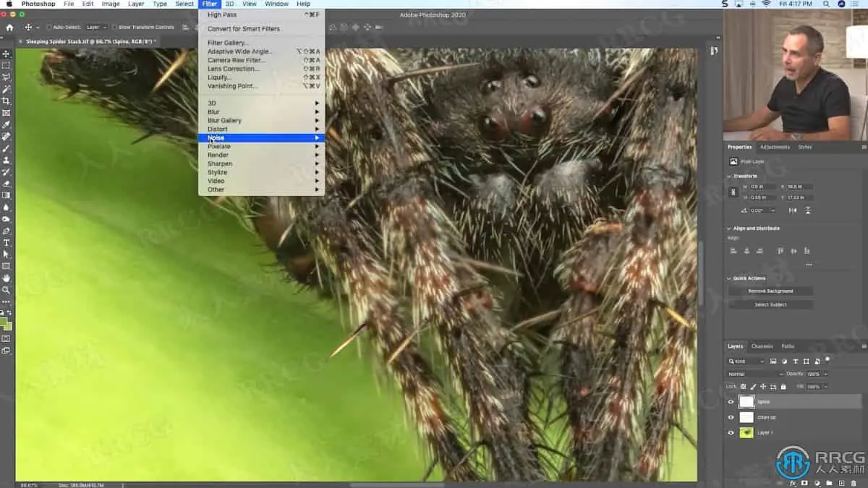868x488 pixels.
Task: Pick the Horizontal Type tool
Action: tap(7, 243)
